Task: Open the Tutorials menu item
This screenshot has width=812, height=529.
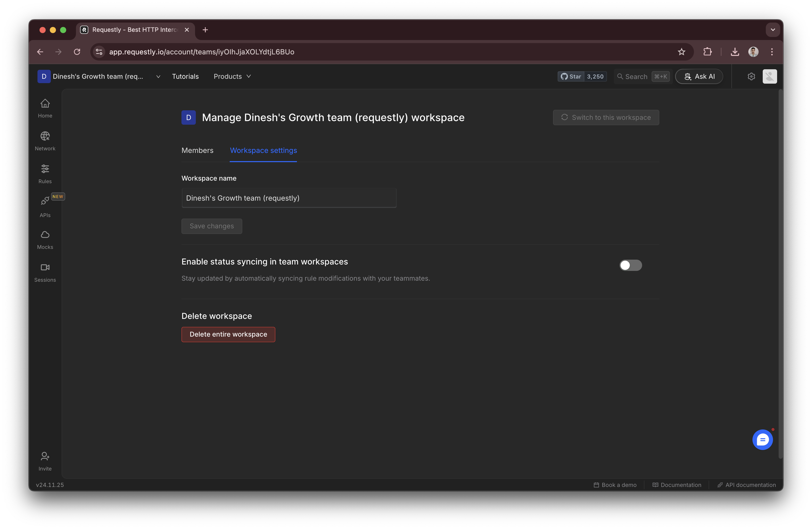Action: 185,76
